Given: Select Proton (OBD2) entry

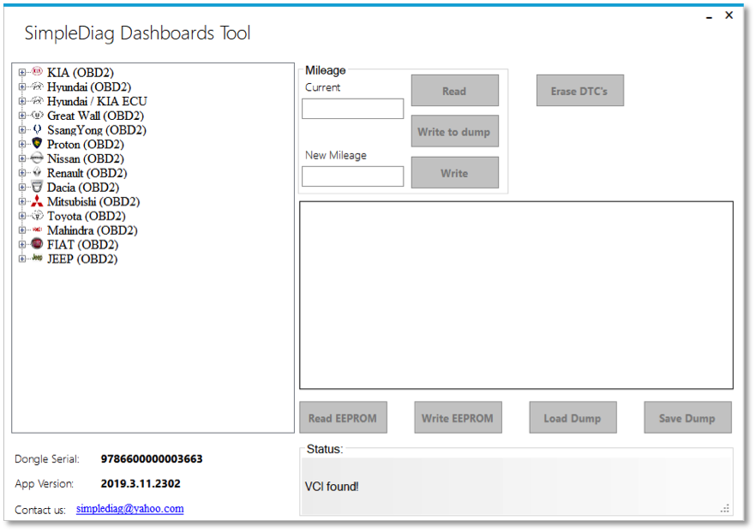Looking at the screenshot, I should (86, 144).
